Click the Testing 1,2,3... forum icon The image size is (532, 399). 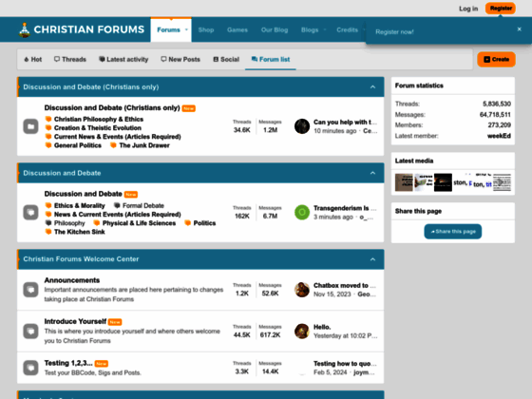point(30,368)
